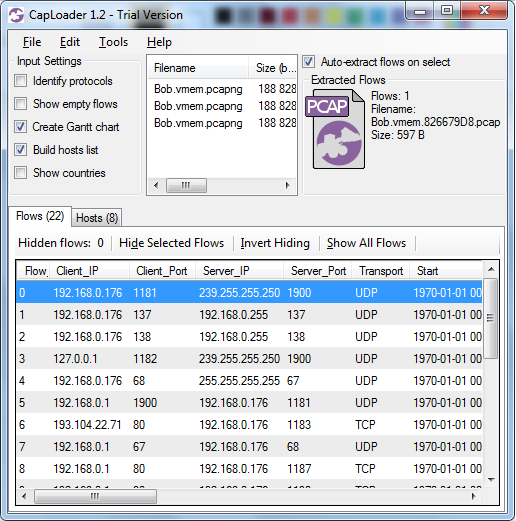The height and width of the screenshot is (521, 516).
Task: Click Invert Hiding button
Action: pos(275,243)
